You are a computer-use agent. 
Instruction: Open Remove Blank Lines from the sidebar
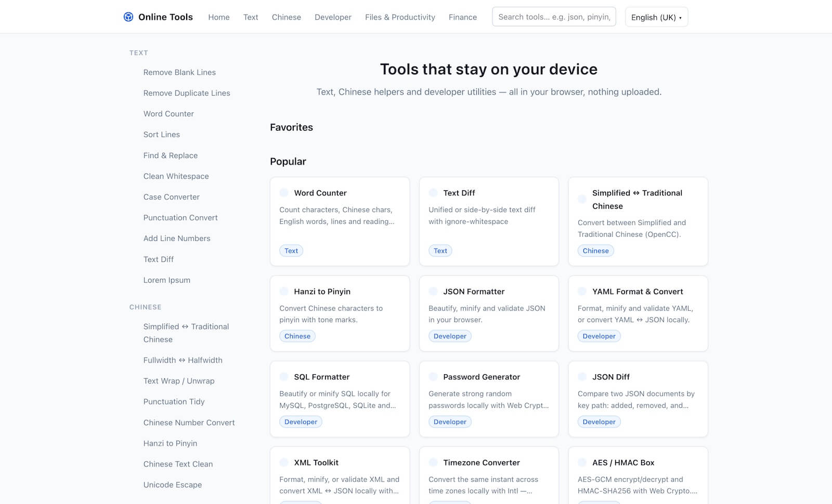tap(179, 72)
